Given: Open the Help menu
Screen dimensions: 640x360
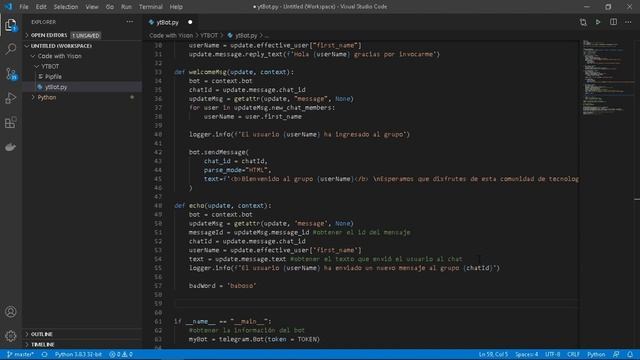Looking at the screenshot, I should [x=176, y=7].
